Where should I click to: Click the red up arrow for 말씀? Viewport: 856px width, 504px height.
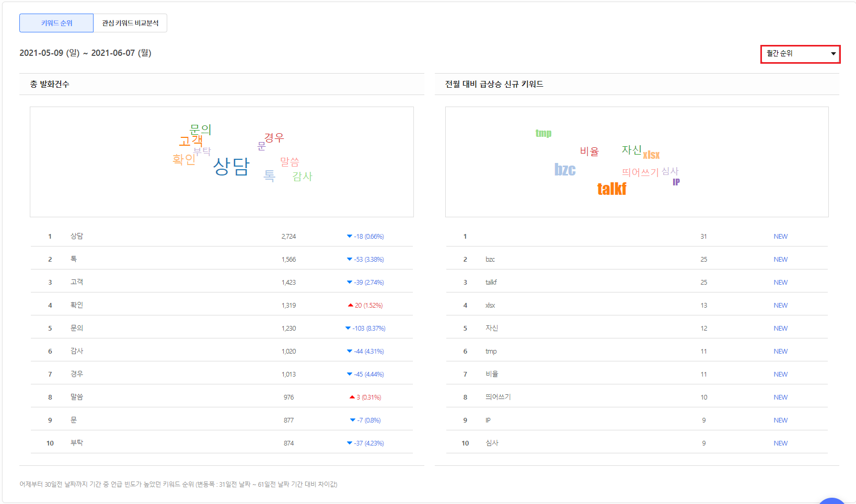click(352, 397)
